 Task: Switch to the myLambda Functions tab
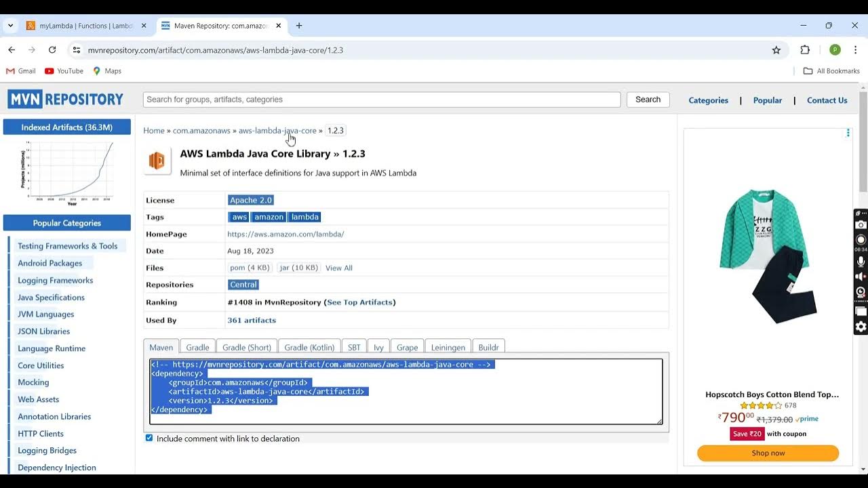coord(85,26)
